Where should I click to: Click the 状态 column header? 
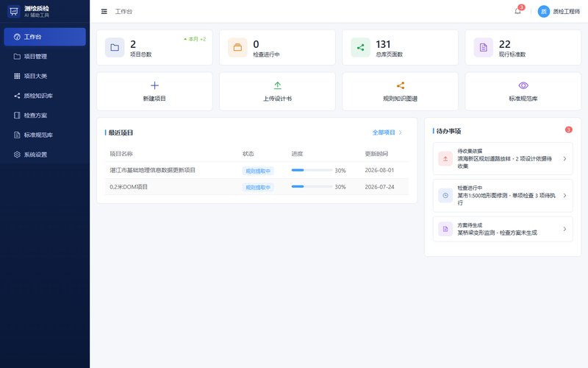click(x=248, y=154)
